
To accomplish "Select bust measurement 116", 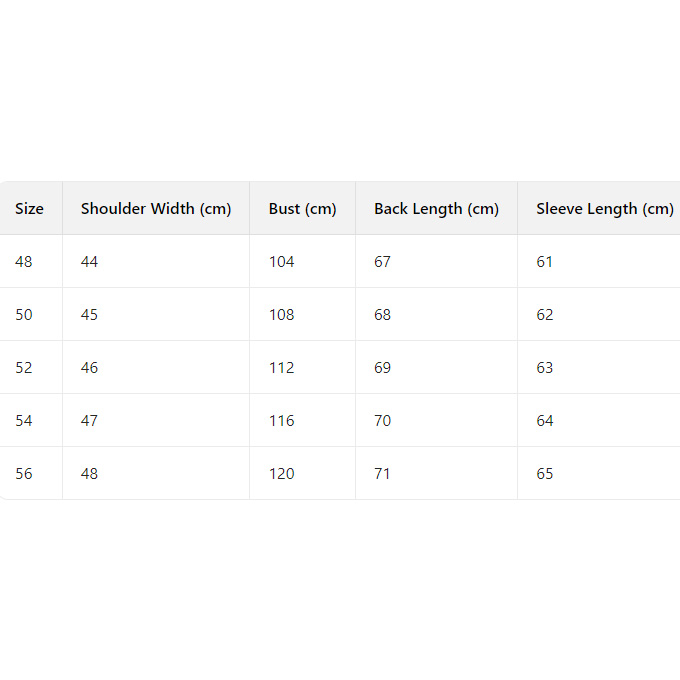I will 282,421.
